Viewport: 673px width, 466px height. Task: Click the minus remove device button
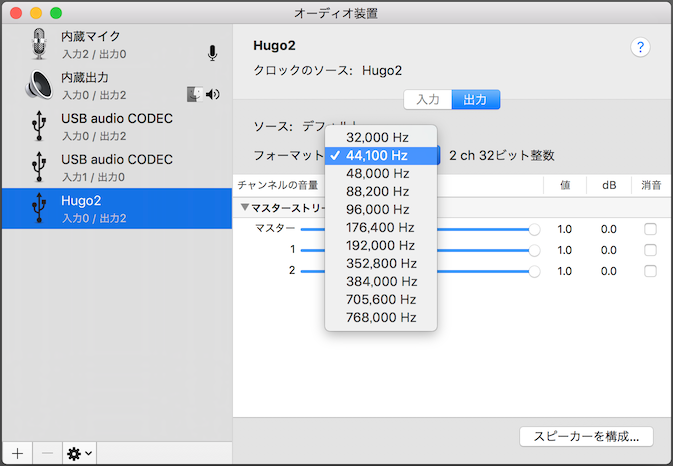pyautogui.click(x=47, y=453)
